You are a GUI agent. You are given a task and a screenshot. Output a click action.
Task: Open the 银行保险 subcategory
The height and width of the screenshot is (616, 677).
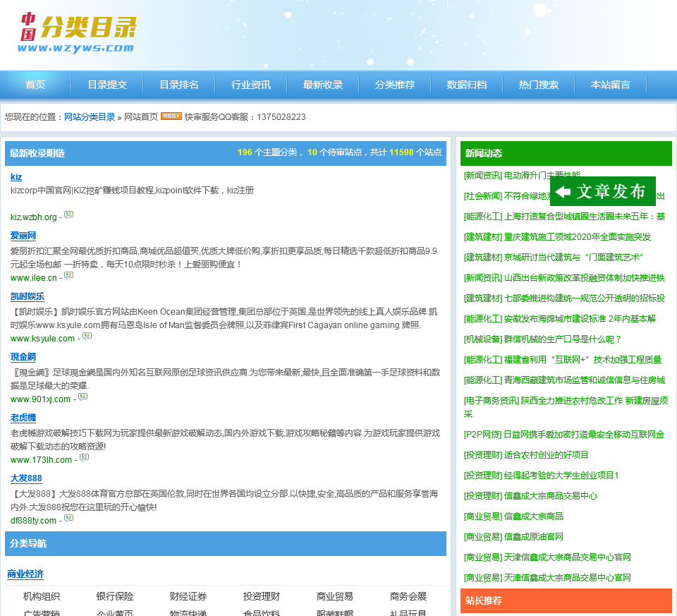point(115,596)
